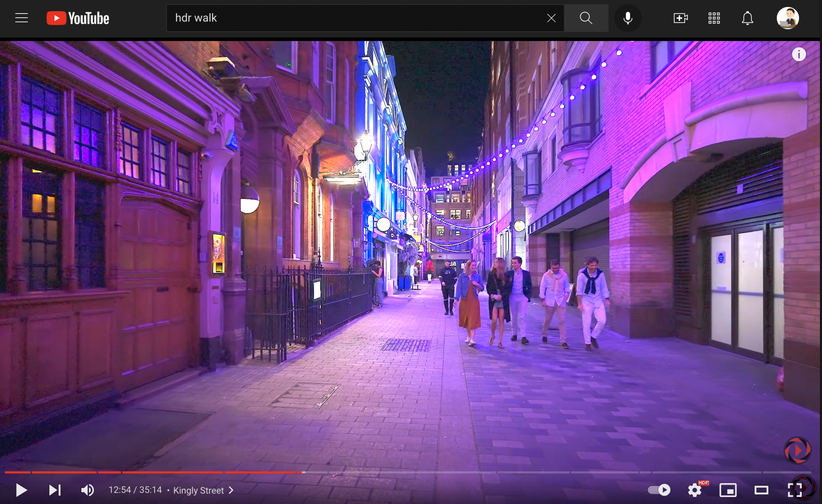Click the YouTube home logo
Screen dimensions: 822x504
coord(78,18)
